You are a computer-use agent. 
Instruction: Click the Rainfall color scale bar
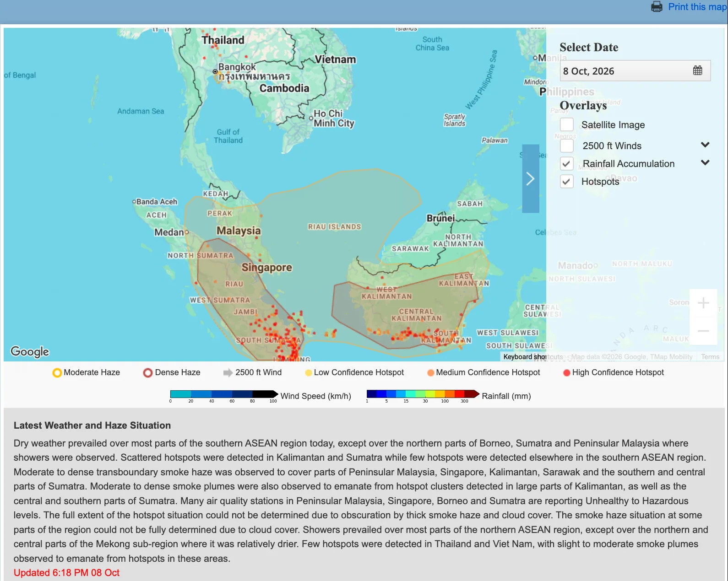(423, 394)
